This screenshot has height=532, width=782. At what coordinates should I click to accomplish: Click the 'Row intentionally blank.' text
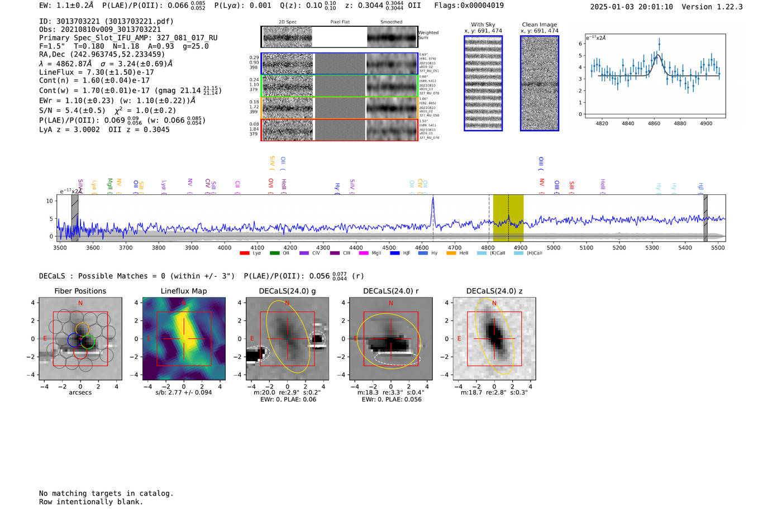(x=91, y=502)
